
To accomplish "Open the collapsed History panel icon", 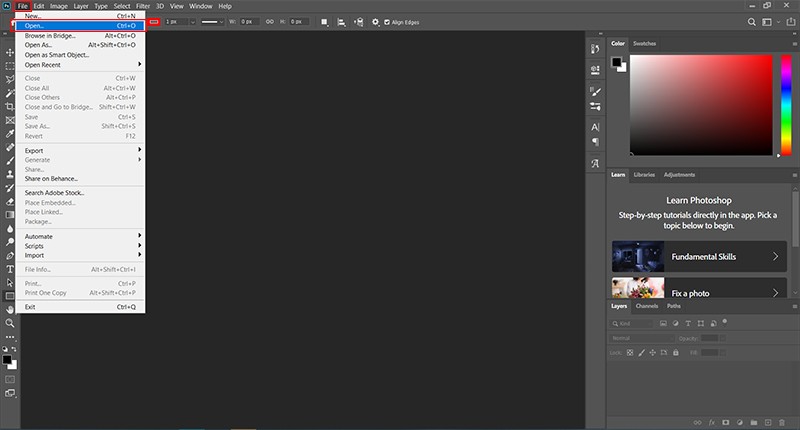I will pyautogui.click(x=595, y=49).
